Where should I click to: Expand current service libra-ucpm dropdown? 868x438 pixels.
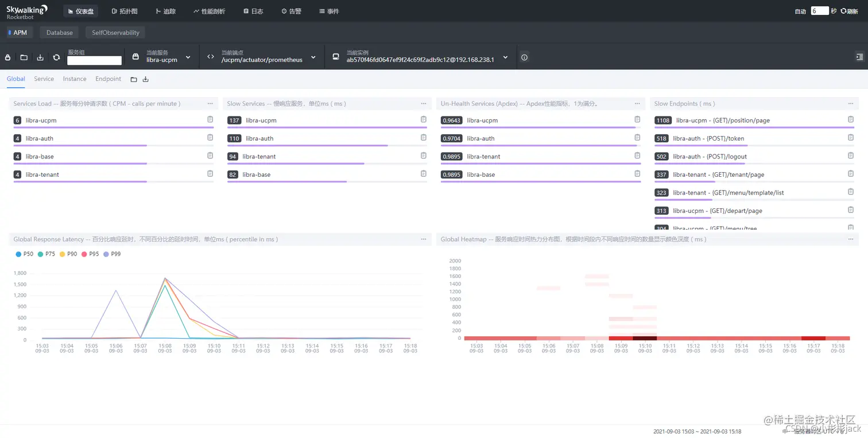pos(188,57)
